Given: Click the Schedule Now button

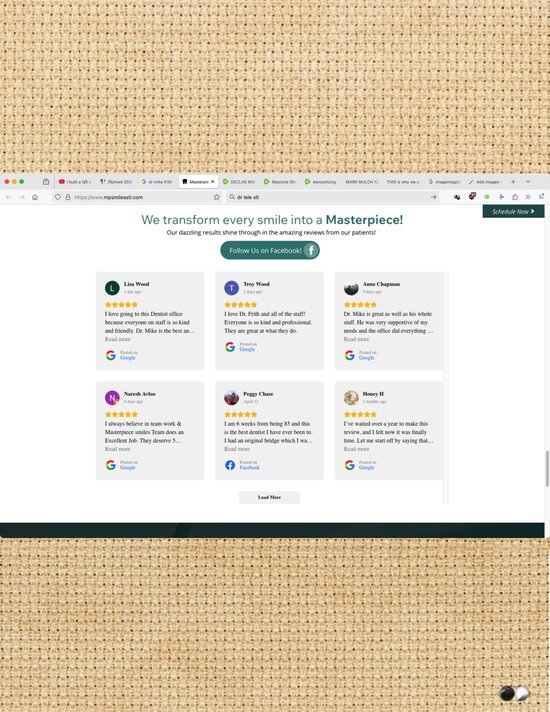Looking at the screenshot, I should (x=513, y=211).
